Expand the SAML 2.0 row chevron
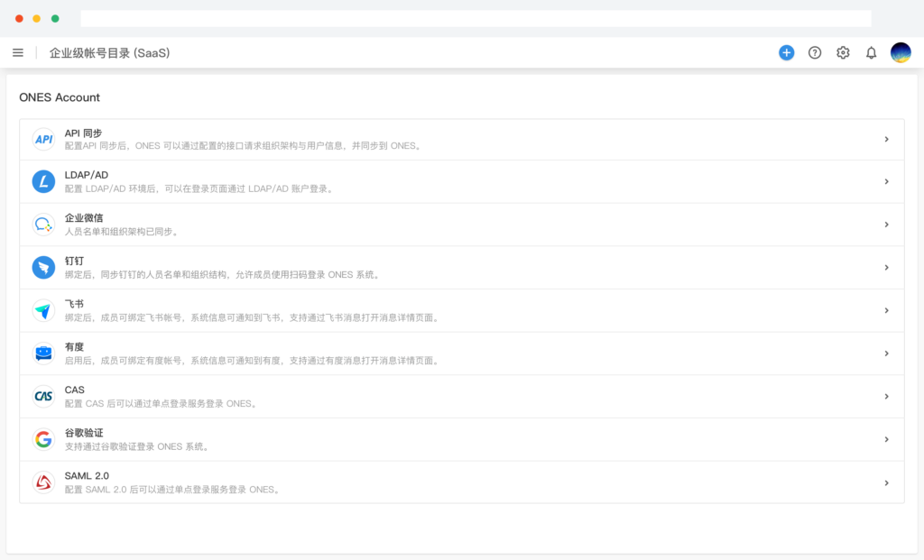The width and height of the screenshot is (924, 560). pos(886,482)
